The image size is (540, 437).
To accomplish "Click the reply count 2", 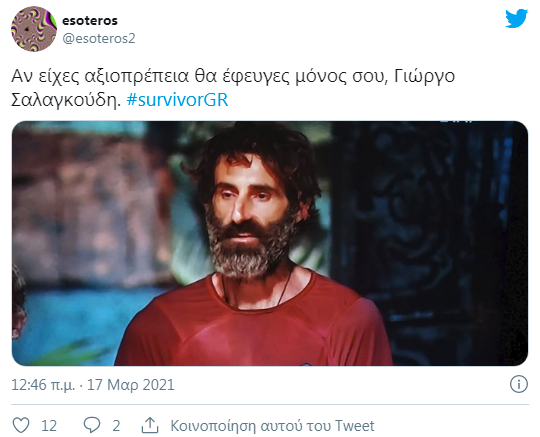I will pyautogui.click(x=116, y=426).
